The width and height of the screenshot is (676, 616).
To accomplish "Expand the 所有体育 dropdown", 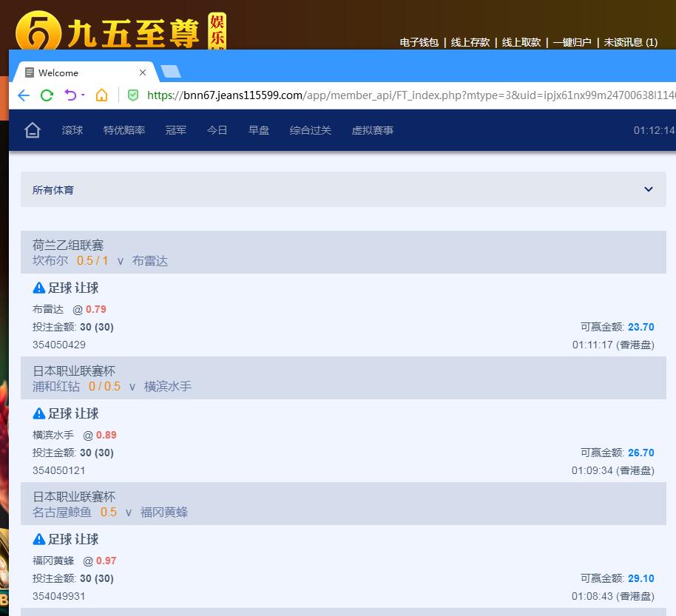I will [x=648, y=189].
